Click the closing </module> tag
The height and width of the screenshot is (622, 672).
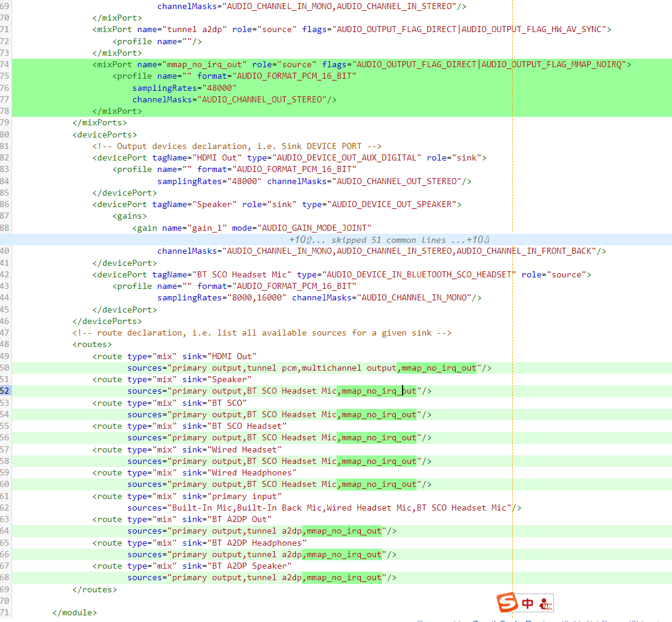75,612
